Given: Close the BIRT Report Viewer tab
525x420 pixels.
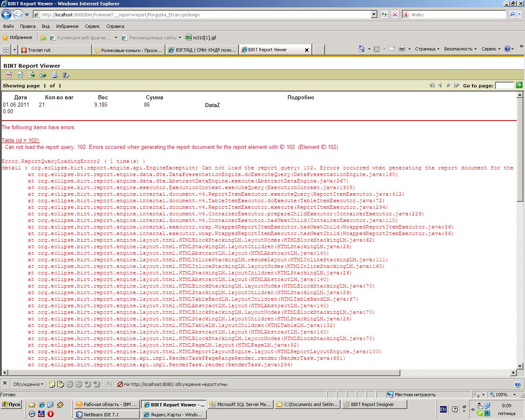Looking at the screenshot, I should click(x=306, y=50).
